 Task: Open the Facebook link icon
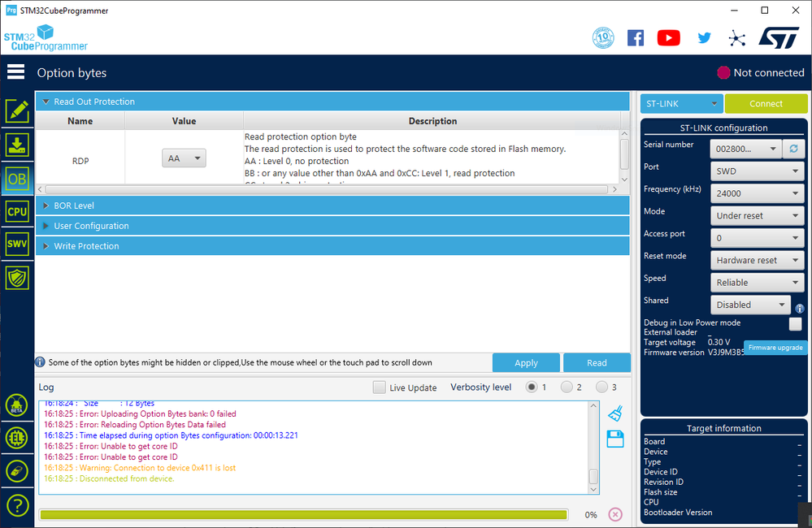[636, 38]
